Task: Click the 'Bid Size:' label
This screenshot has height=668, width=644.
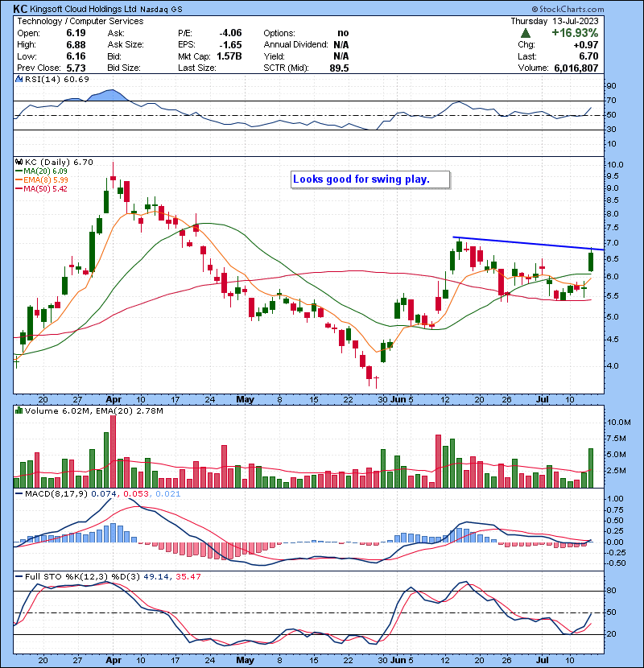Action: 124,68
